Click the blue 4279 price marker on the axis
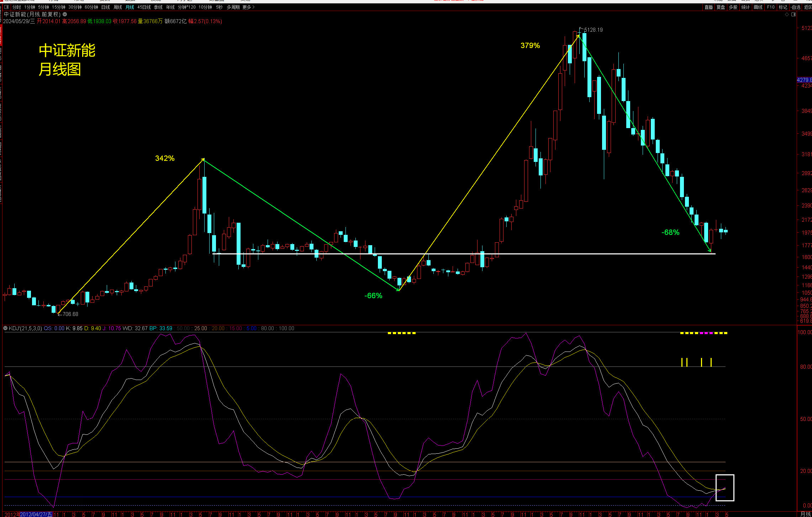 coord(804,80)
